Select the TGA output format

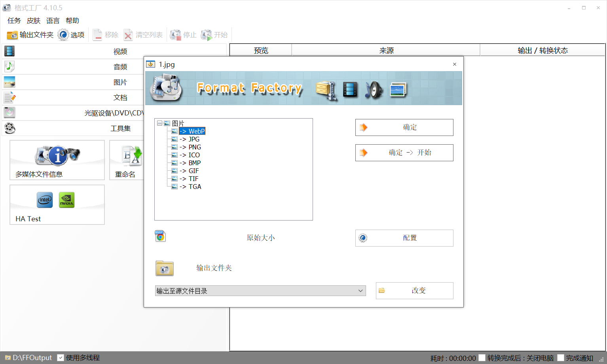(190, 187)
